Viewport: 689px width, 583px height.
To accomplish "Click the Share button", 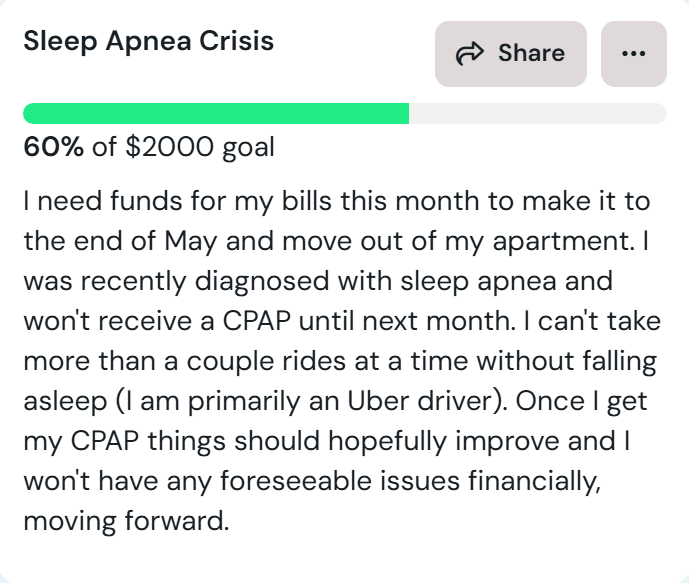I will pos(511,54).
